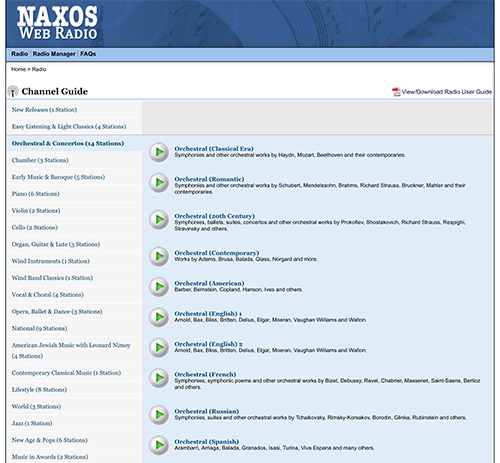Click text 'Barber, Bernstein, Copland, Hanson, Ives and others.'
The image size is (500, 463).
239,290
